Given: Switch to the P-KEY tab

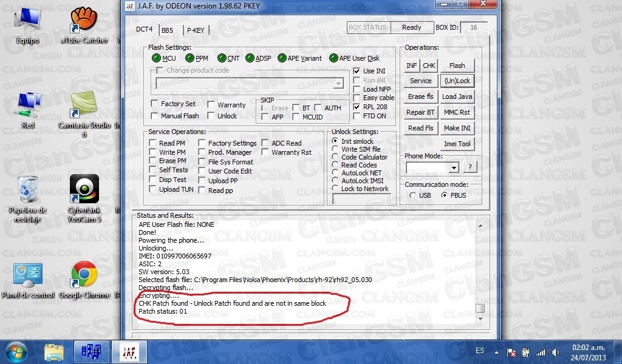Looking at the screenshot, I should click(196, 30).
